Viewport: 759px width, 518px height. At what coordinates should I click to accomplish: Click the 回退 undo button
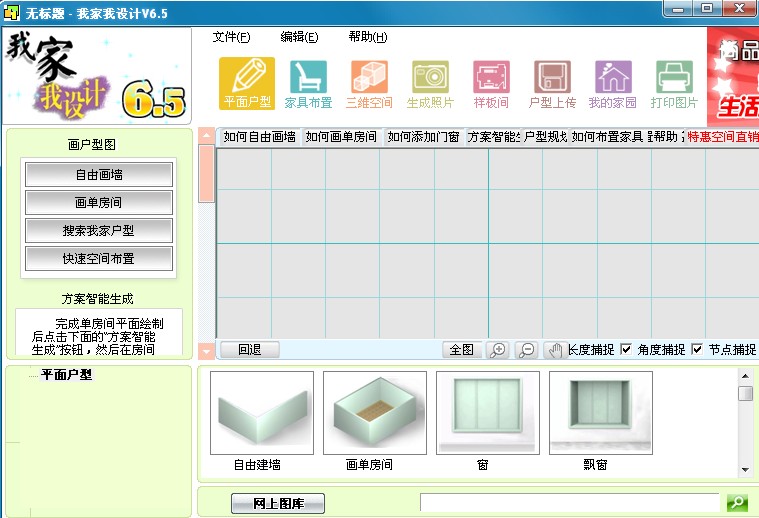[x=250, y=350]
